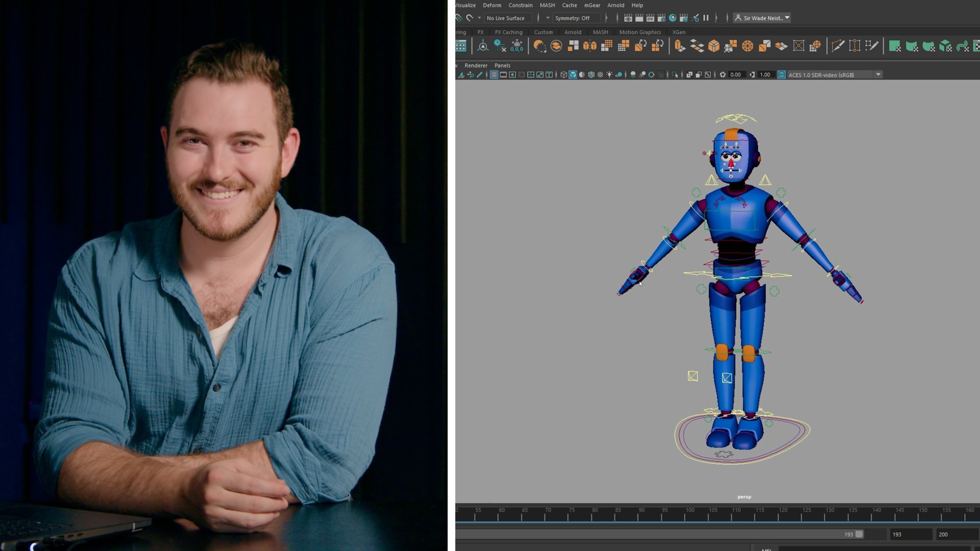
Task: Open the Panels viewport menu
Action: point(502,65)
